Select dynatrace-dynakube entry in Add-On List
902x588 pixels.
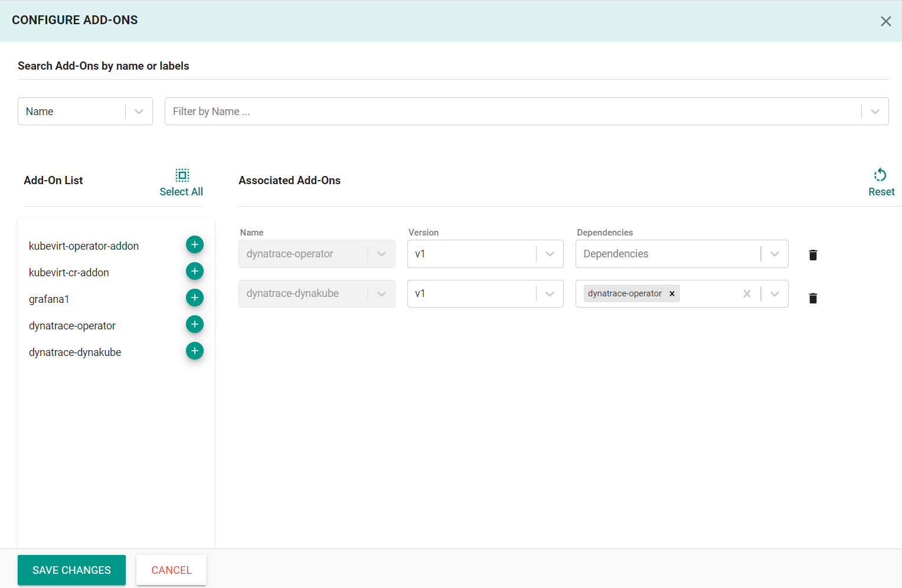pos(75,352)
